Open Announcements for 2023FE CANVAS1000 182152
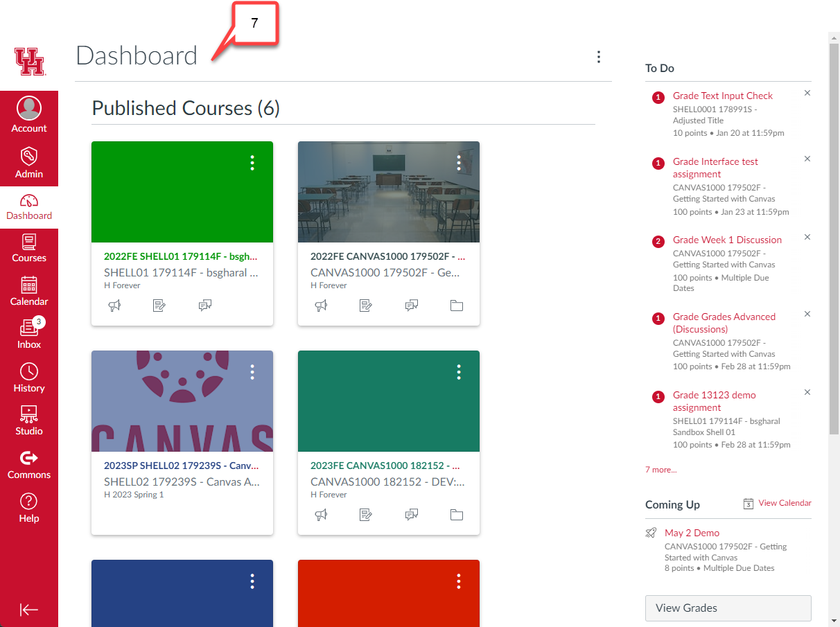Screen dimensions: 840x627 click(x=321, y=515)
